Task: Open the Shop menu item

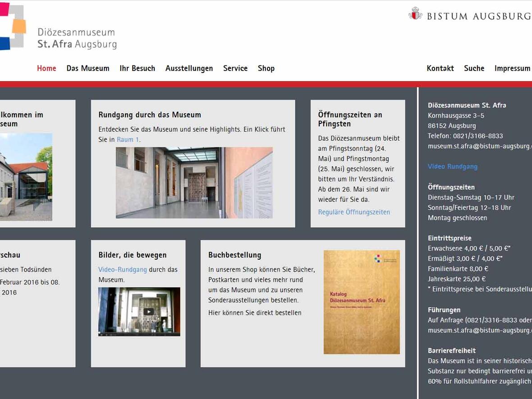Action: [266, 68]
